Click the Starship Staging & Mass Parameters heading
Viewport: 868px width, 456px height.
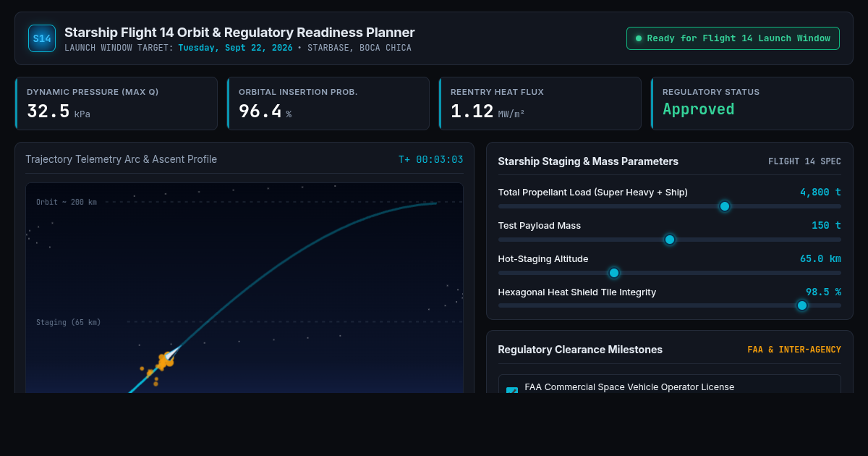coord(588,161)
